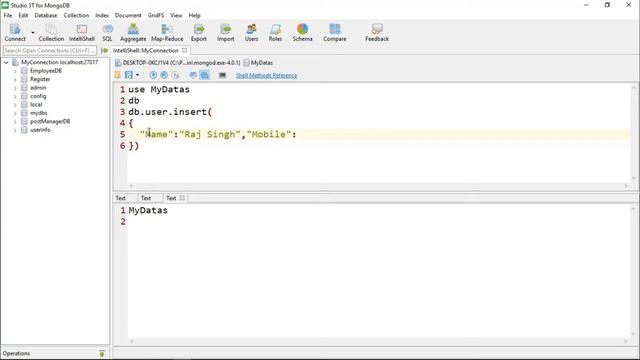Click the MyDatas output line in results
This screenshot has width=640, height=360.
(148, 211)
